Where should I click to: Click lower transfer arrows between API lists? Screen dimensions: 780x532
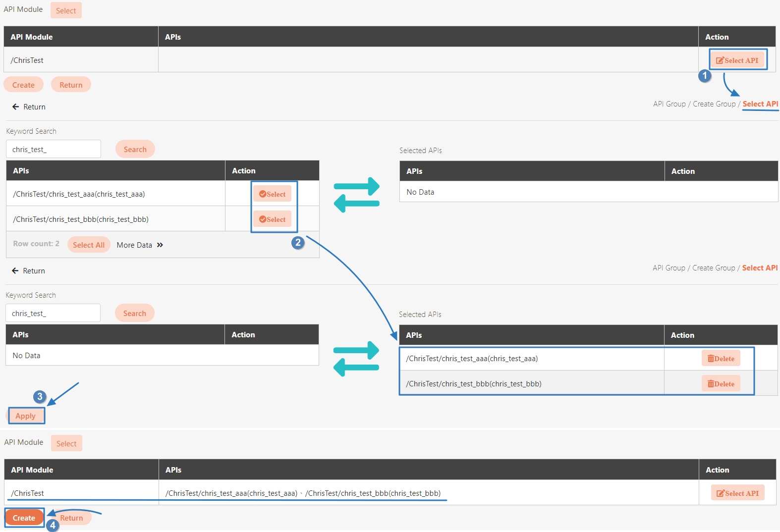356,359
